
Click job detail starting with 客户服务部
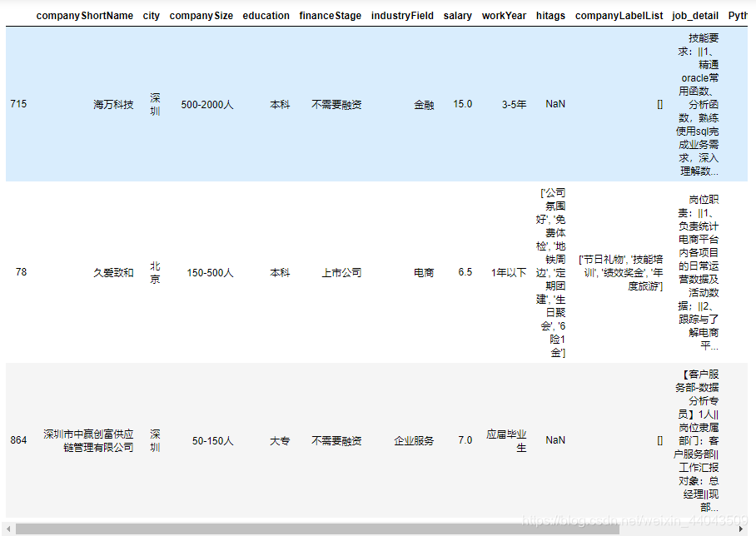[696, 440]
